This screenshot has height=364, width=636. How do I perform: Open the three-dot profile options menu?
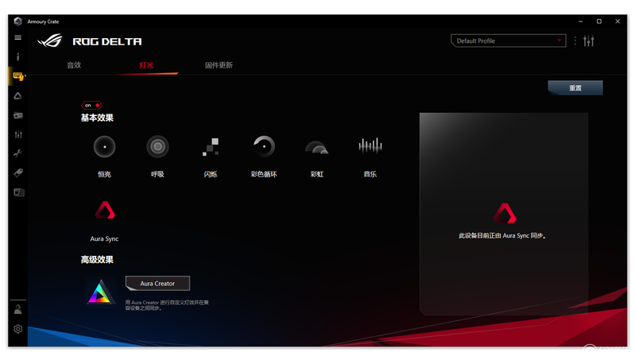pos(575,41)
